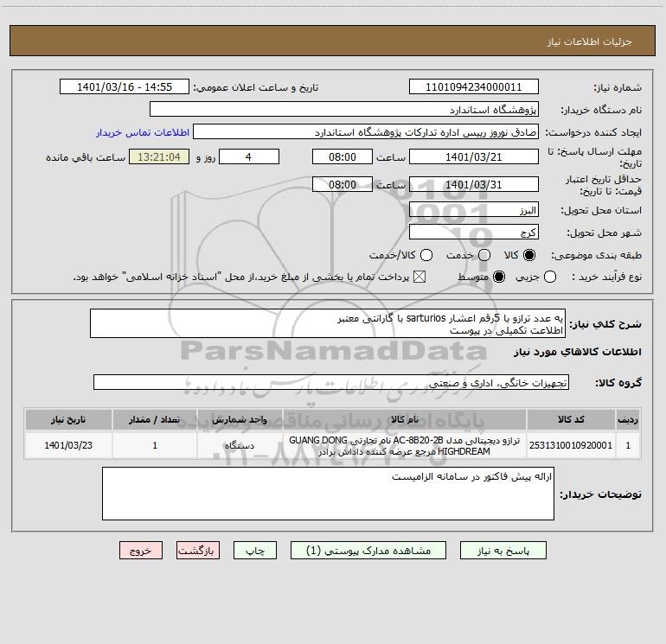
Task: Click the ردیف column header
Action: point(628,419)
